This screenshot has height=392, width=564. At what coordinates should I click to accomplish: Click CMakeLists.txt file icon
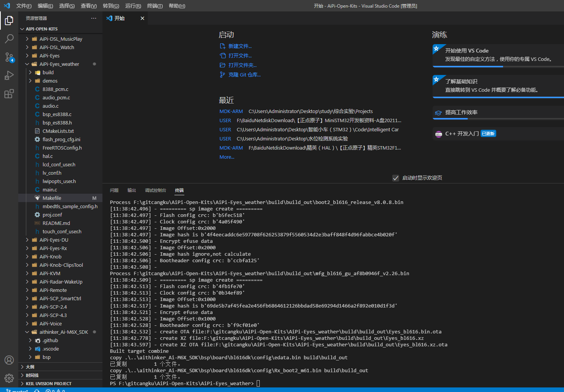click(37, 131)
